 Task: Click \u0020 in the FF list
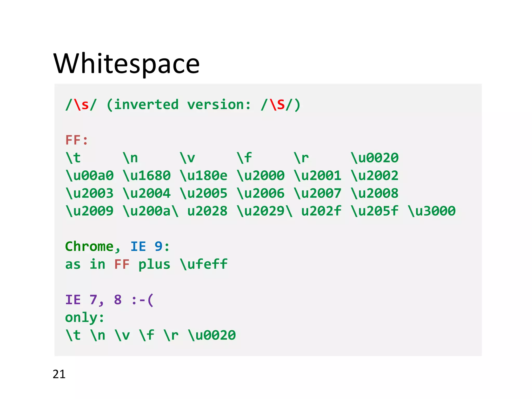[375, 158]
